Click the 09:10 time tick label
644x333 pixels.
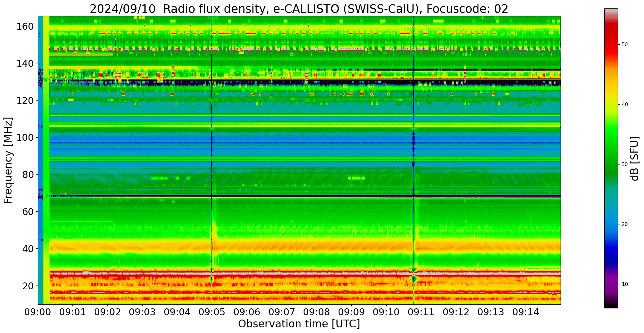(x=386, y=312)
